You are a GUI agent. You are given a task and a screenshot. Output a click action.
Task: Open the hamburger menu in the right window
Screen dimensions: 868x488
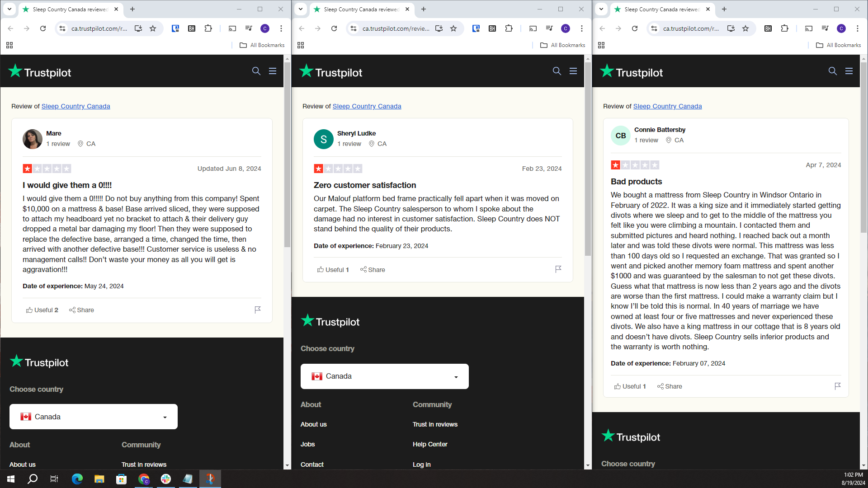click(x=849, y=71)
